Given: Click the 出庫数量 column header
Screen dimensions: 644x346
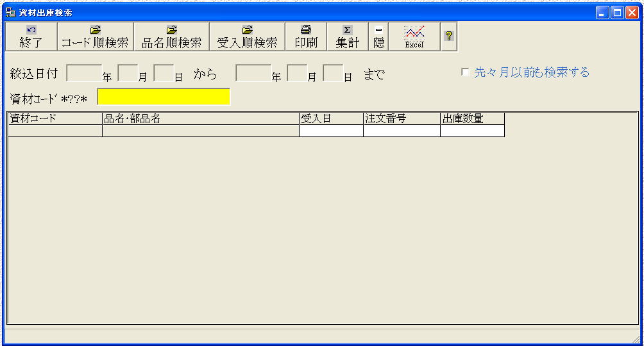Looking at the screenshot, I should coord(473,119).
